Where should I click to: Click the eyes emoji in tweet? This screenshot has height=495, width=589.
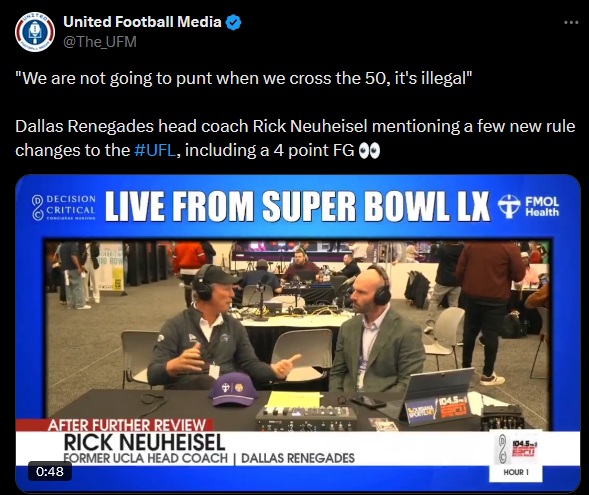click(x=369, y=151)
